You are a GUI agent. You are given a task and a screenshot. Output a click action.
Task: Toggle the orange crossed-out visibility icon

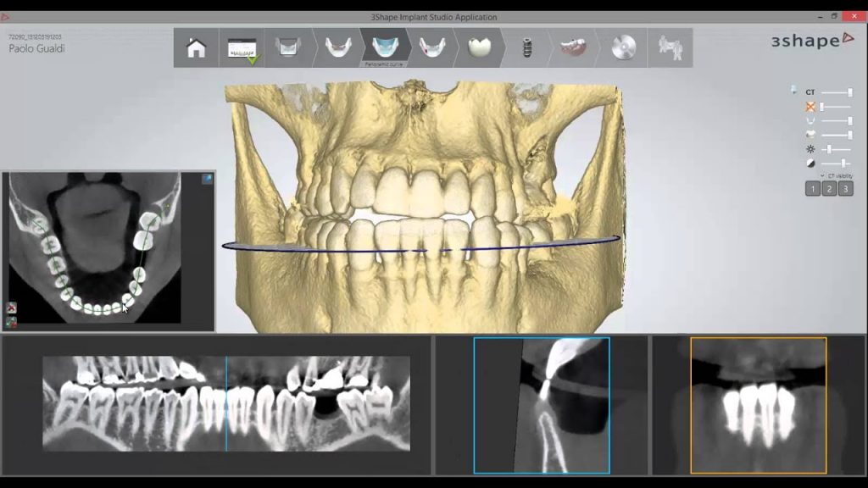tap(810, 107)
